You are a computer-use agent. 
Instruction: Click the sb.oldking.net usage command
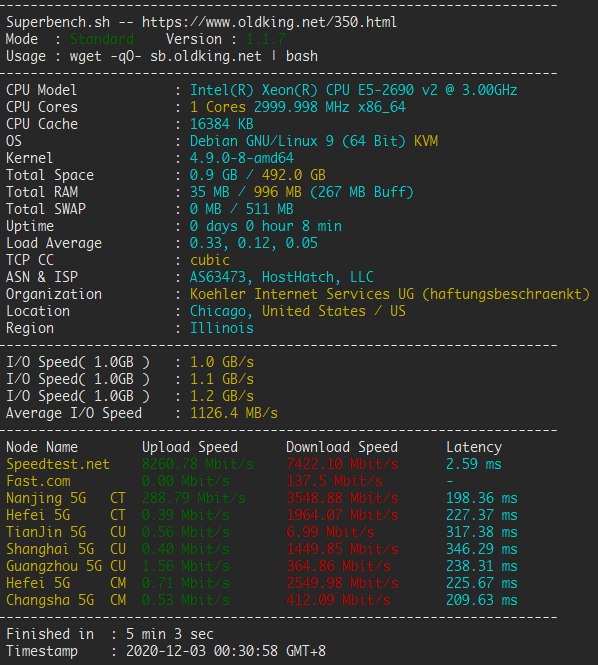[x=206, y=56]
